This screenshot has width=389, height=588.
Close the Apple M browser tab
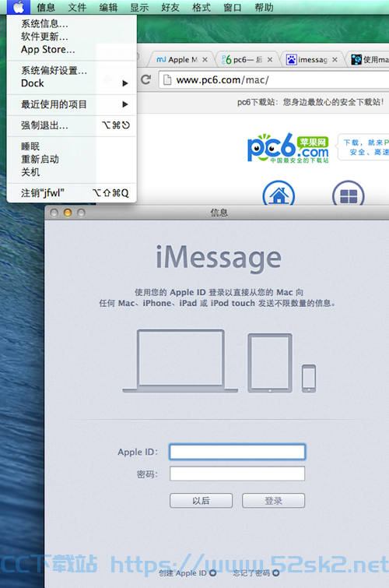[x=205, y=60]
